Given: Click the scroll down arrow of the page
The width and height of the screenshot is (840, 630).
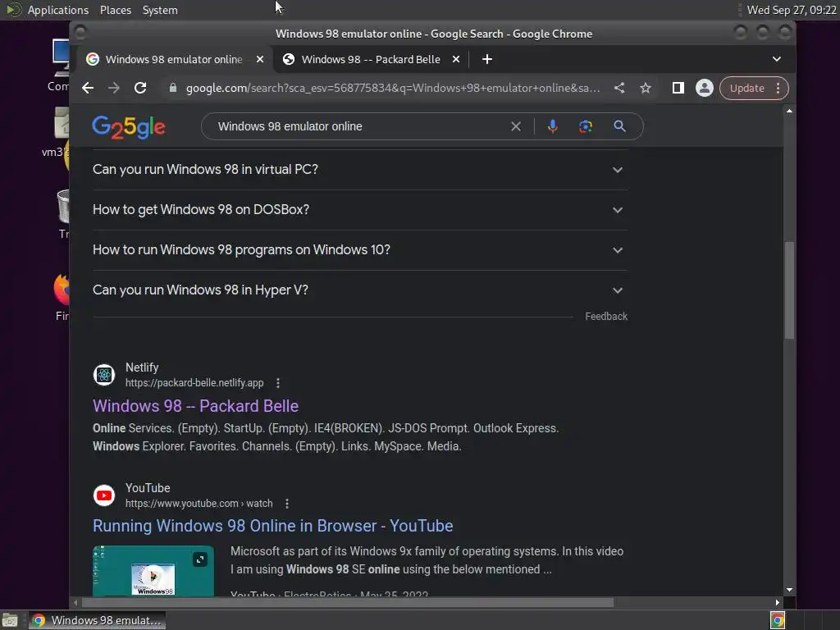Looking at the screenshot, I should coord(789,590).
